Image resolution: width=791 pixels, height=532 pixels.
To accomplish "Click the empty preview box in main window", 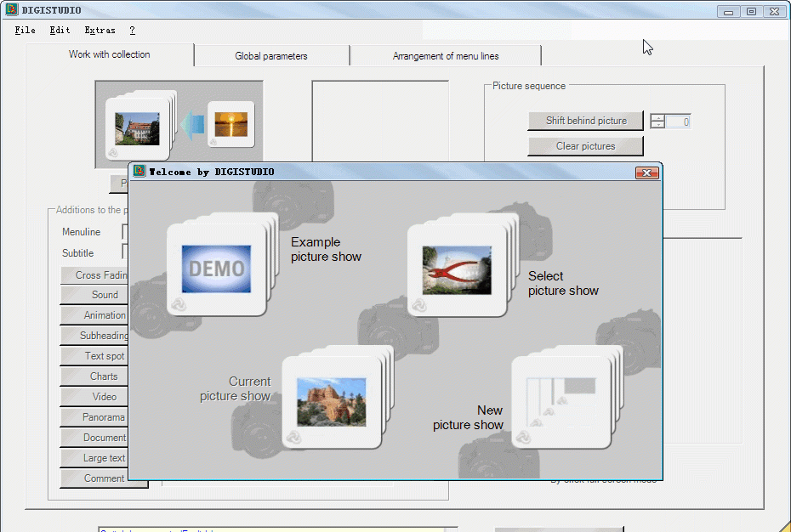I will (380, 121).
